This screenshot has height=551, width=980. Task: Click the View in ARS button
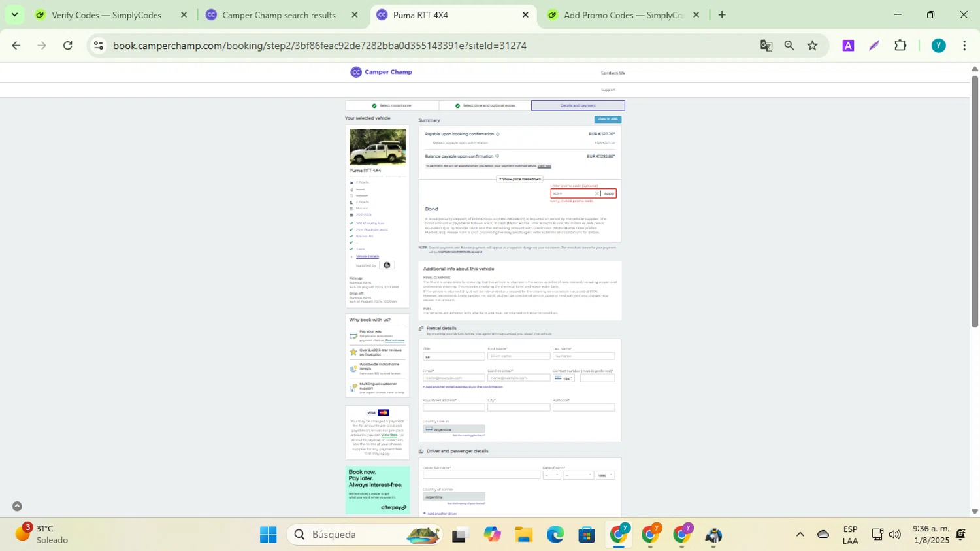click(x=608, y=120)
